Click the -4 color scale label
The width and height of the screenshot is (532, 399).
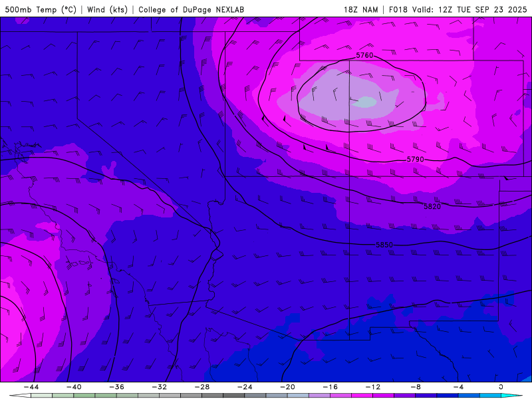(x=459, y=387)
